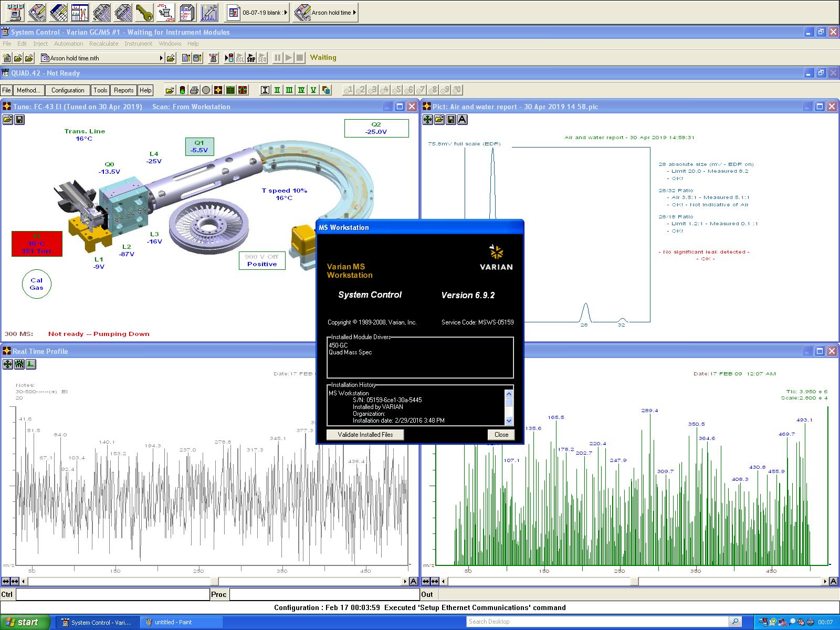The width and height of the screenshot is (840, 630).
Task: Close the MS Workstation about dialog
Action: tap(501, 435)
